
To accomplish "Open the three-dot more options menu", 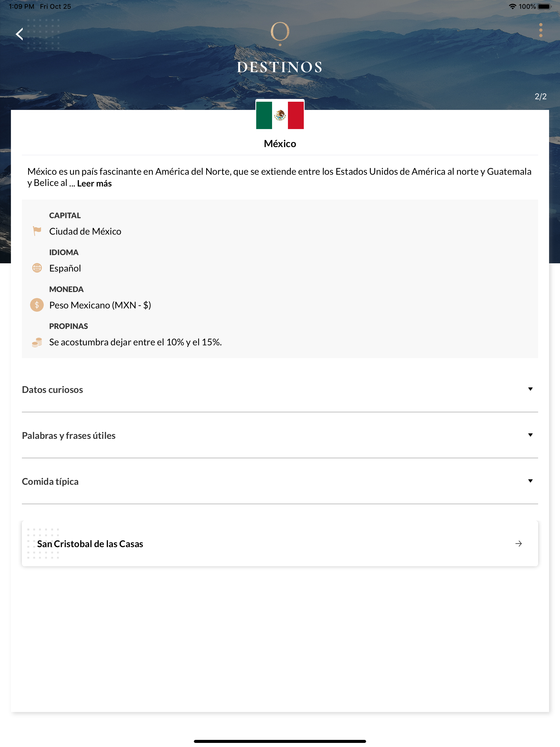I will coord(541,30).
